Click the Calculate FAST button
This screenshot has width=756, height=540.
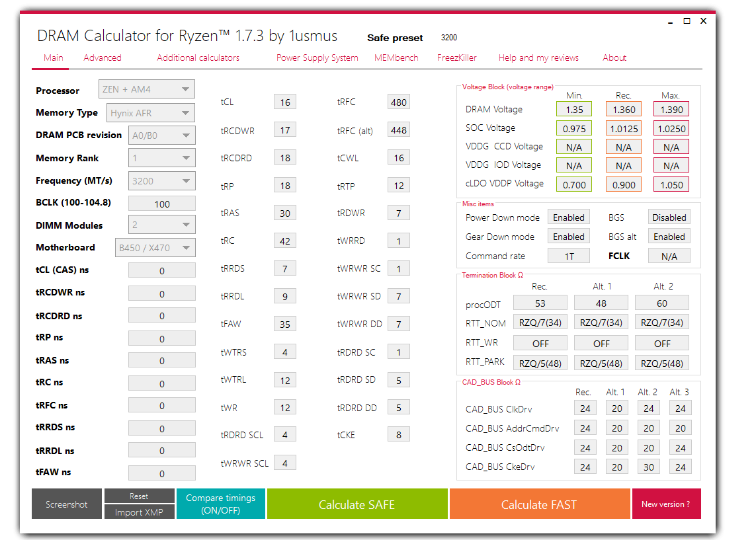point(539,504)
